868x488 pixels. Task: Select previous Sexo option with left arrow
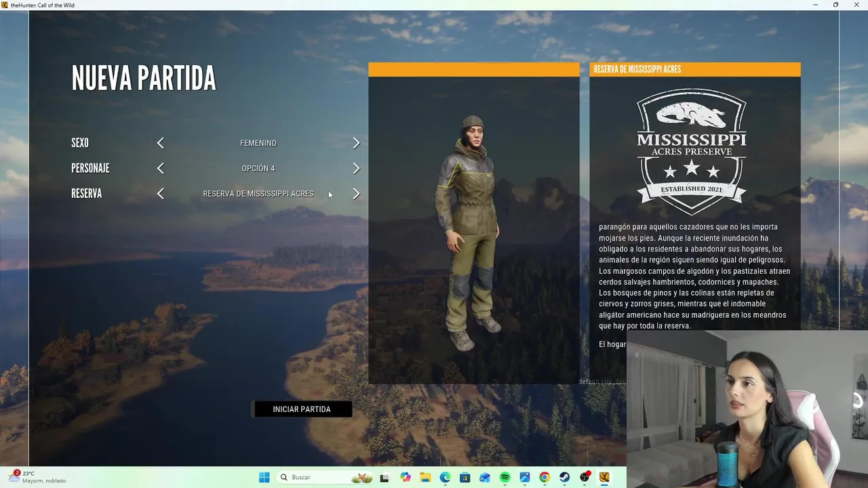point(160,143)
